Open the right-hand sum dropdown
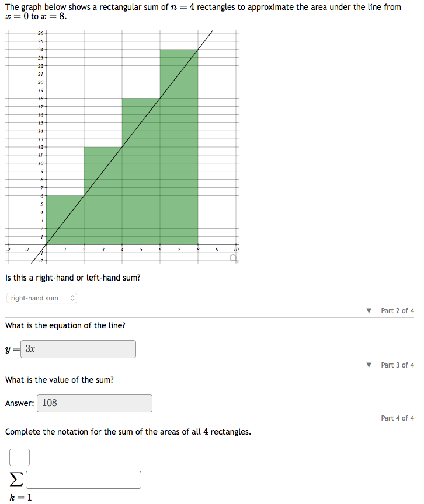The height and width of the screenshot is (504, 424). click(41, 297)
